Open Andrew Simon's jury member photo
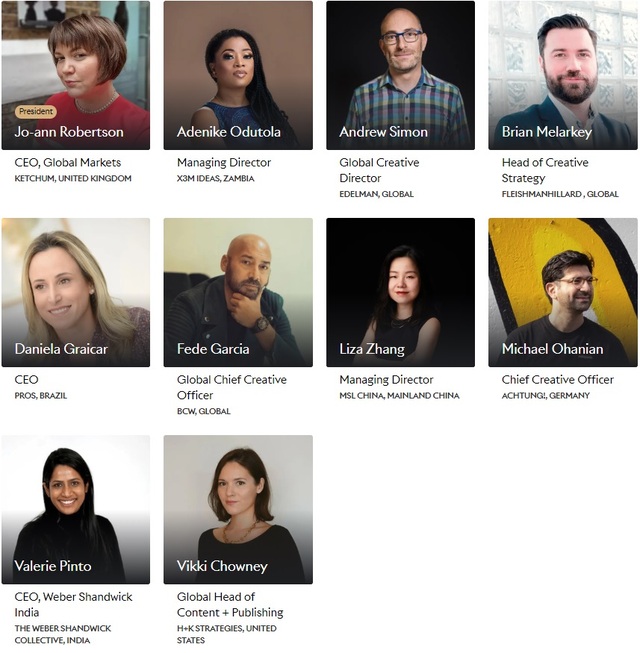Image resolution: width=640 pixels, height=653 pixels. (401, 75)
